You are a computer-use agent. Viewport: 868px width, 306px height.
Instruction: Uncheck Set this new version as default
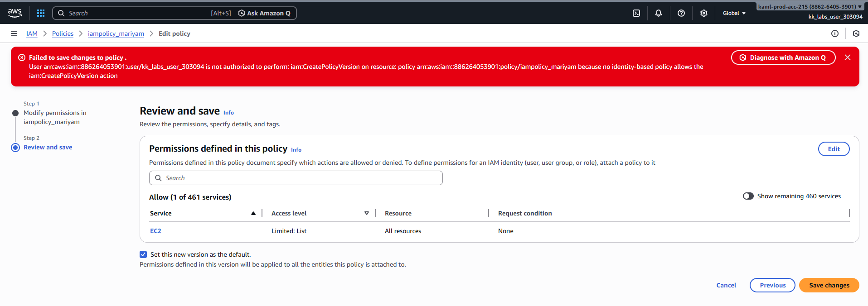tap(143, 254)
